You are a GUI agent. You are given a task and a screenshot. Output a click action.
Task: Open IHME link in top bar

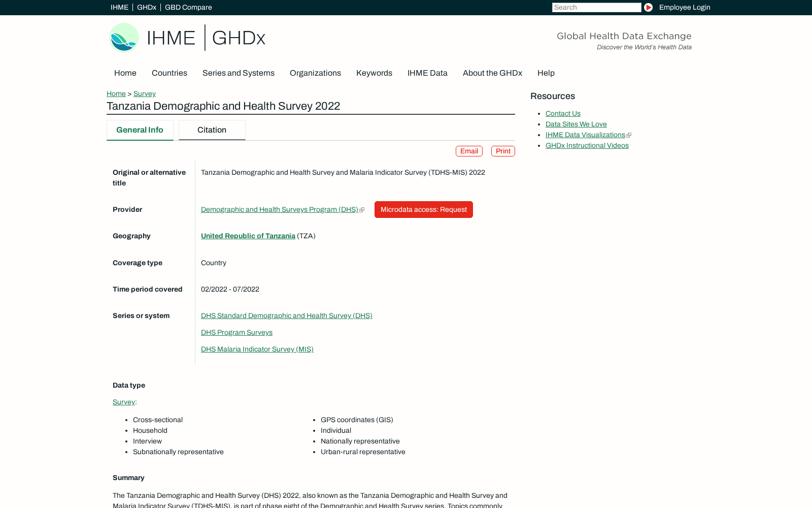click(x=119, y=7)
